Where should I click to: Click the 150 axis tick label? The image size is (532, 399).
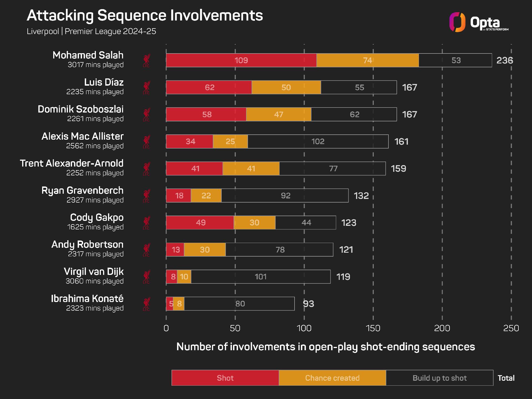click(373, 328)
